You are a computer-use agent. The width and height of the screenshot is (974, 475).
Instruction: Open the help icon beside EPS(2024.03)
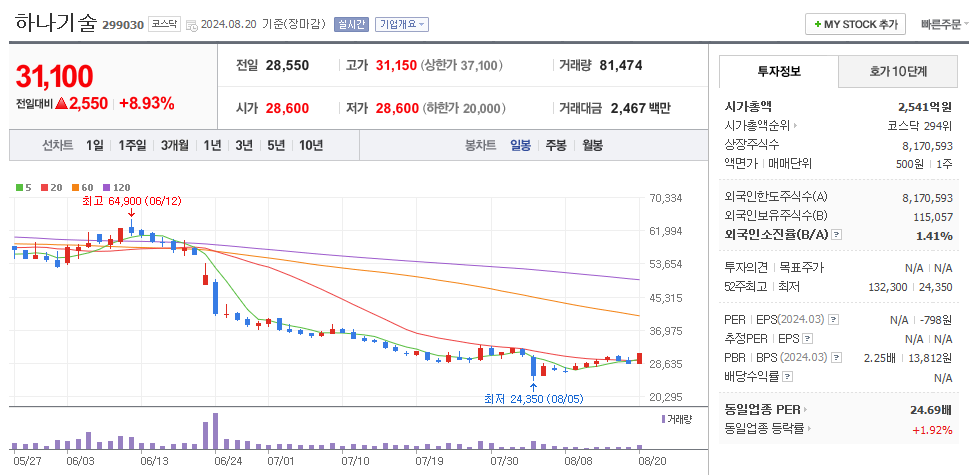834,320
